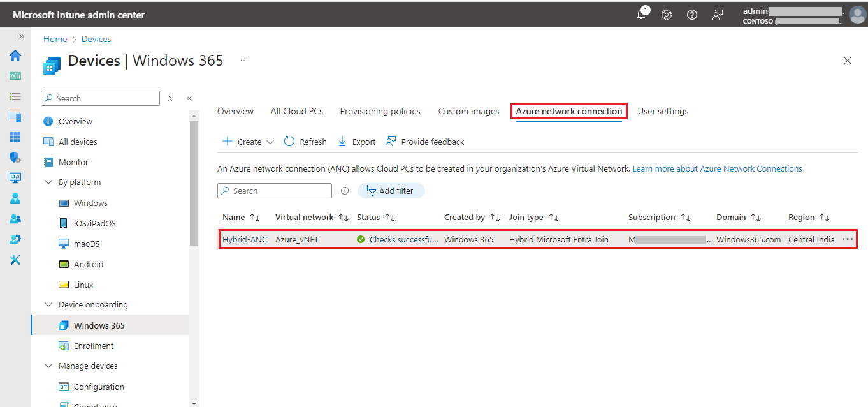The height and width of the screenshot is (407, 868).
Task: Switch to Custom images tab
Action: pyautogui.click(x=468, y=111)
